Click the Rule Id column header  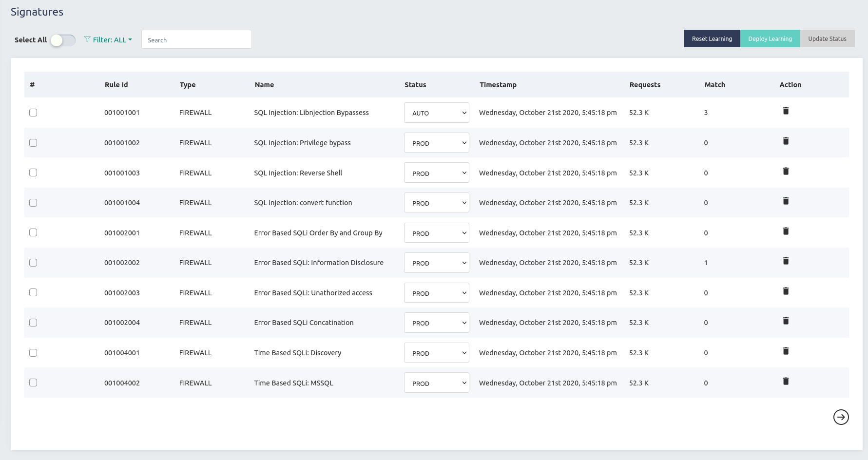tap(116, 85)
